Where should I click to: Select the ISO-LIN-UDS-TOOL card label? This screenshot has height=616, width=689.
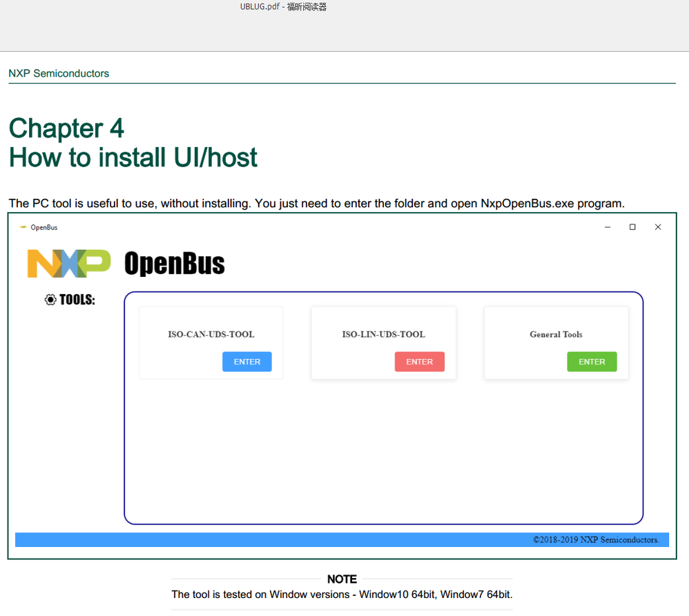pos(384,334)
